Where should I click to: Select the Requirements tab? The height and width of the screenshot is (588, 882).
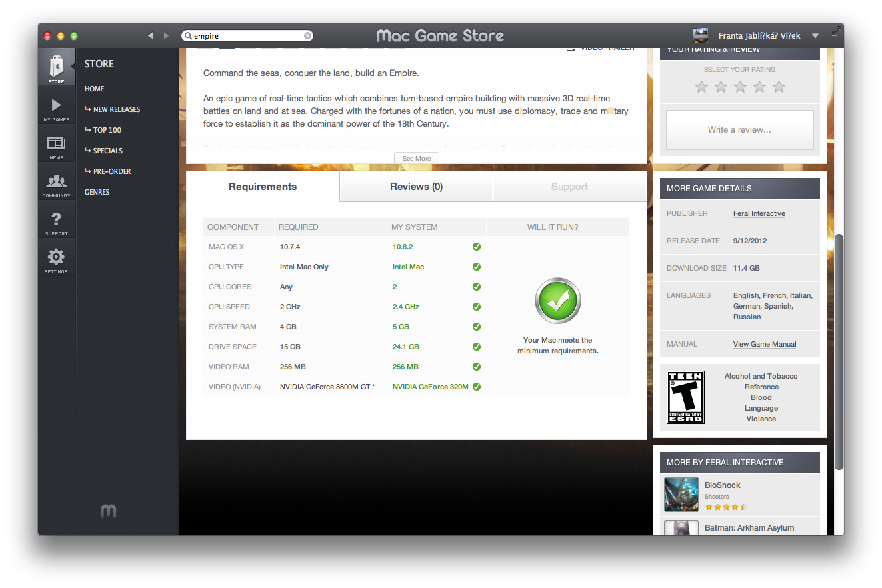pos(263,187)
